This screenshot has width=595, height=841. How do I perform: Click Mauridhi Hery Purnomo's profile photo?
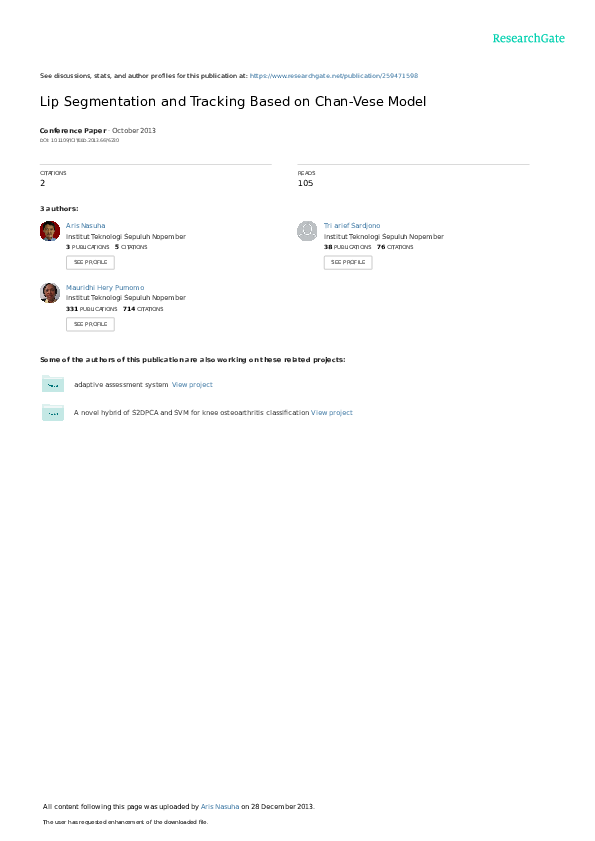(50, 293)
